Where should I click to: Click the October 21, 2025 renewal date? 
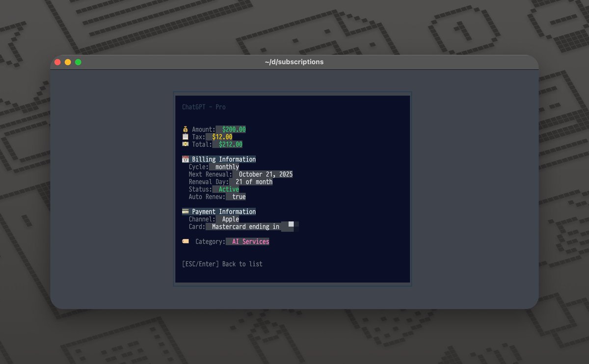point(266,174)
